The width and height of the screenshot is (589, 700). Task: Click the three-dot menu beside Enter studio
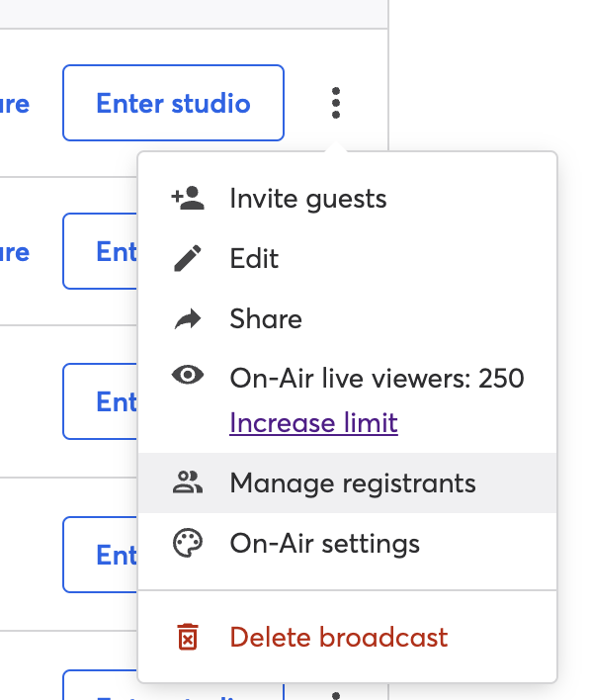(x=336, y=103)
